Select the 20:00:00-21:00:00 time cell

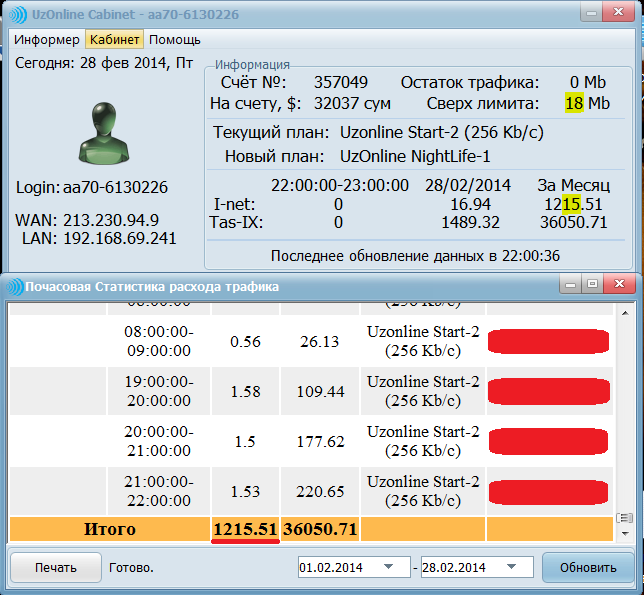(x=159, y=441)
